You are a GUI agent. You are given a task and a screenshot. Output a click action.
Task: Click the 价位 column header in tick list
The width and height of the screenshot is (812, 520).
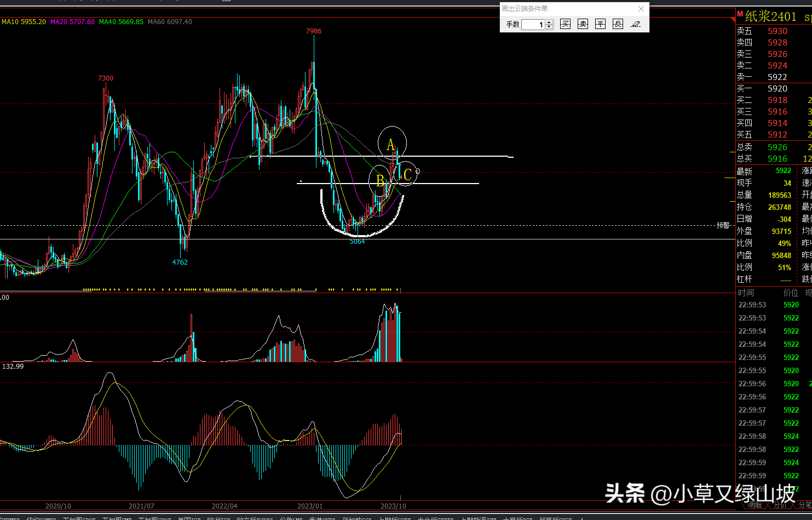tap(791, 293)
